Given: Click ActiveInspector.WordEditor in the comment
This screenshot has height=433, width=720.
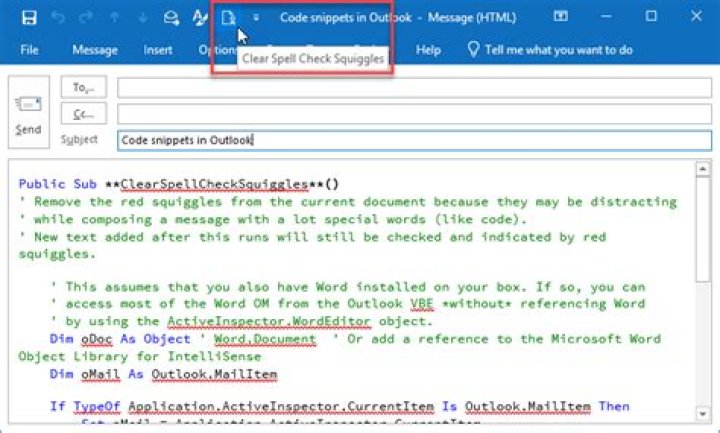Looking at the screenshot, I should click(x=269, y=321).
